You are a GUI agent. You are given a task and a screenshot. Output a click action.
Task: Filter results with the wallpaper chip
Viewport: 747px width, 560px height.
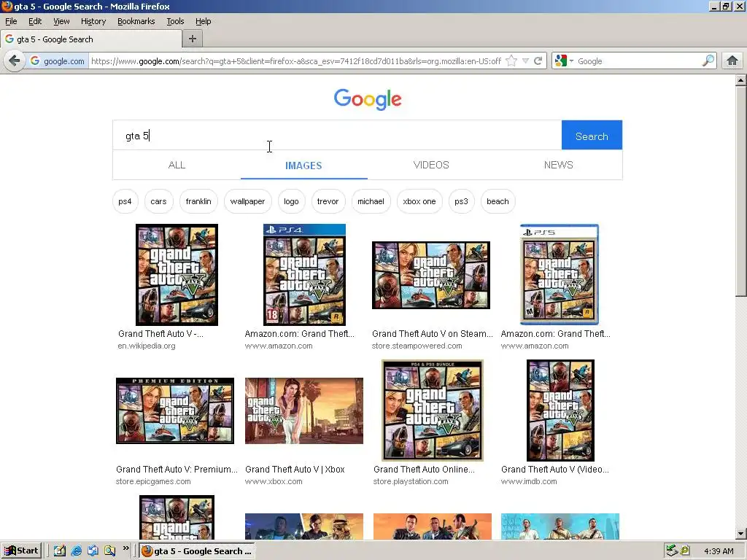point(248,201)
